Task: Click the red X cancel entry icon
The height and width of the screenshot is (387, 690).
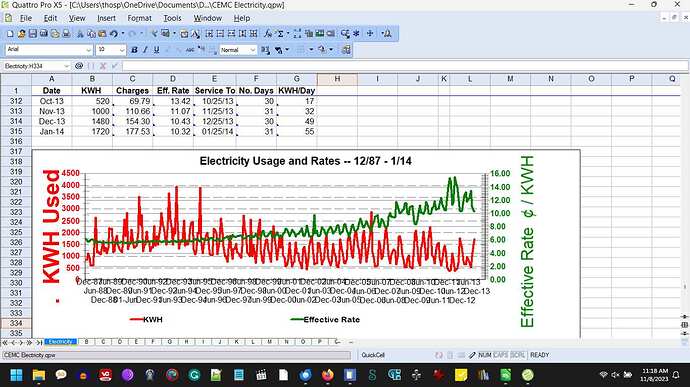Action: point(103,66)
